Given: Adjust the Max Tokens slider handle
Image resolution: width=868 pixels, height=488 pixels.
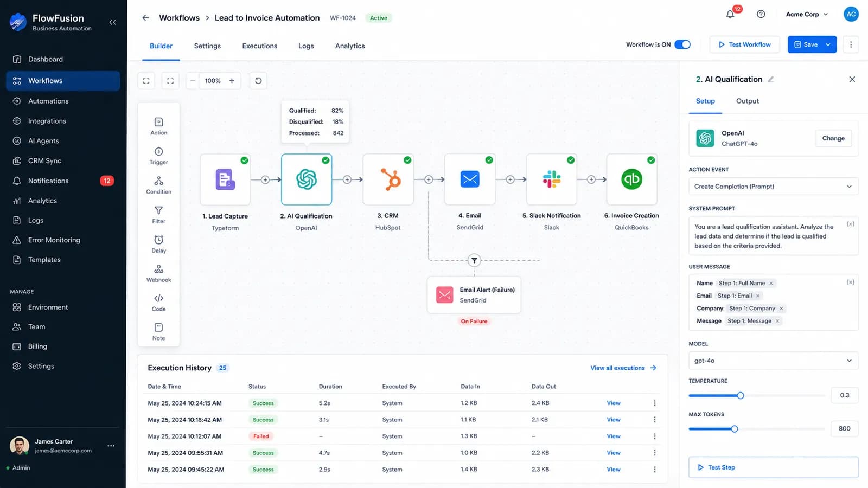Looking at the screenshot, I should tap(735, 429).
